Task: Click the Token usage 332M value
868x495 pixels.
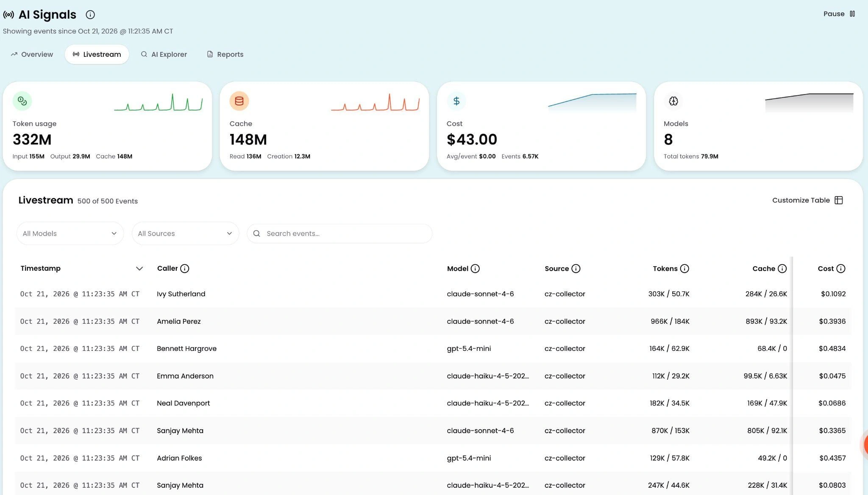Action: tap(32, 139)
